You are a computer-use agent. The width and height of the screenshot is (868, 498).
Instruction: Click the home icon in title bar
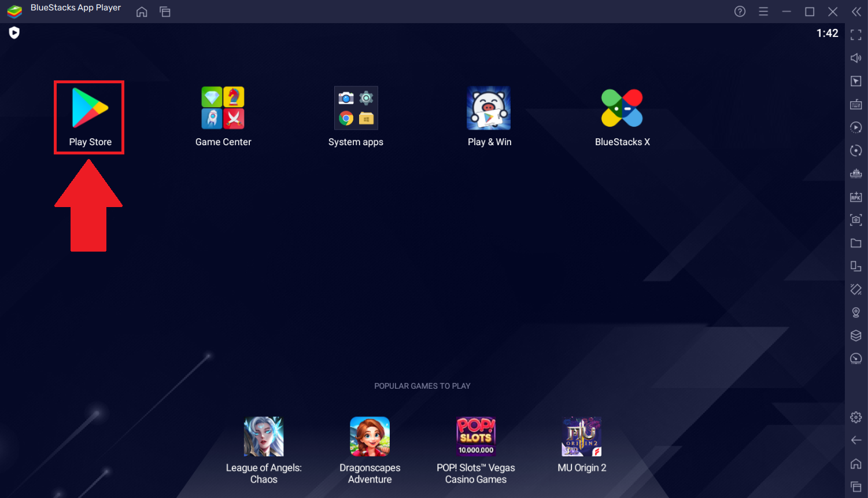point(142,12)
